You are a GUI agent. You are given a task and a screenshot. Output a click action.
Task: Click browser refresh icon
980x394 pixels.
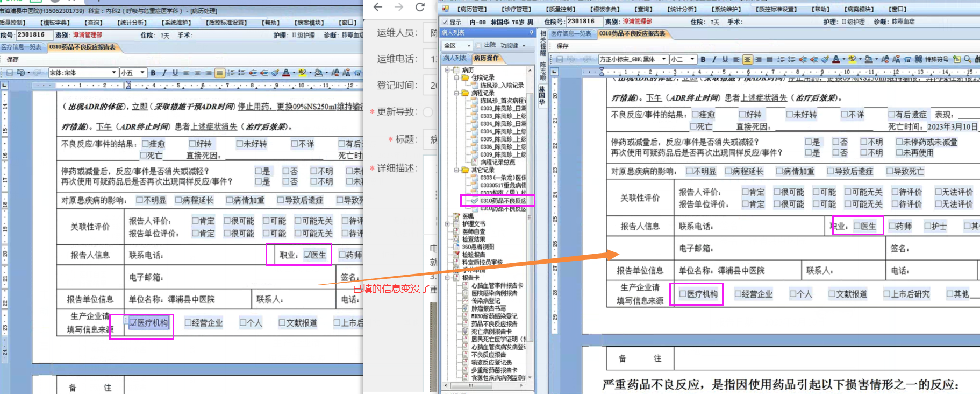pos(420,7)
